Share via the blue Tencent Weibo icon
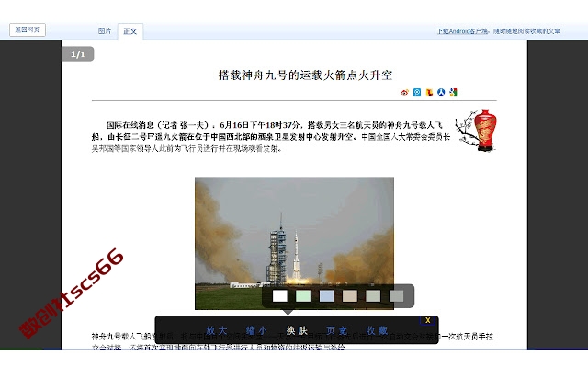The image size is (588, 368). 417,92
